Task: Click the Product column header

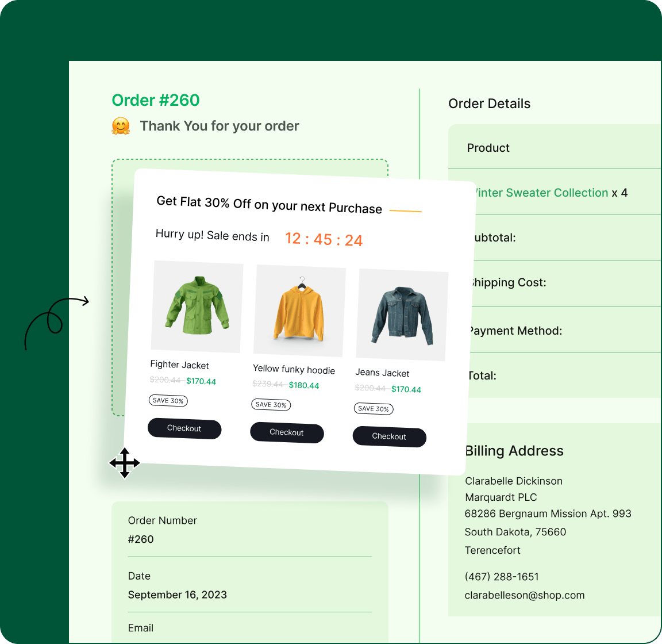Action: coord(488,148)
